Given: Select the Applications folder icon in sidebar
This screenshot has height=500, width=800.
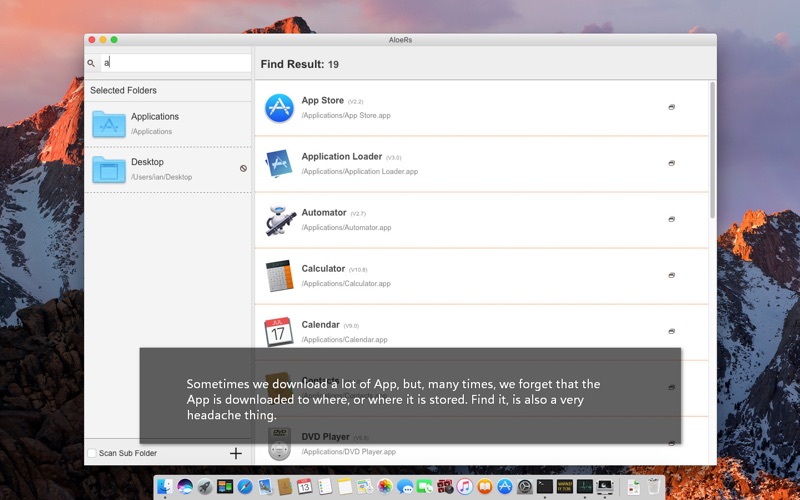Looking at the screenshot, I should click(x=109, y=124).
